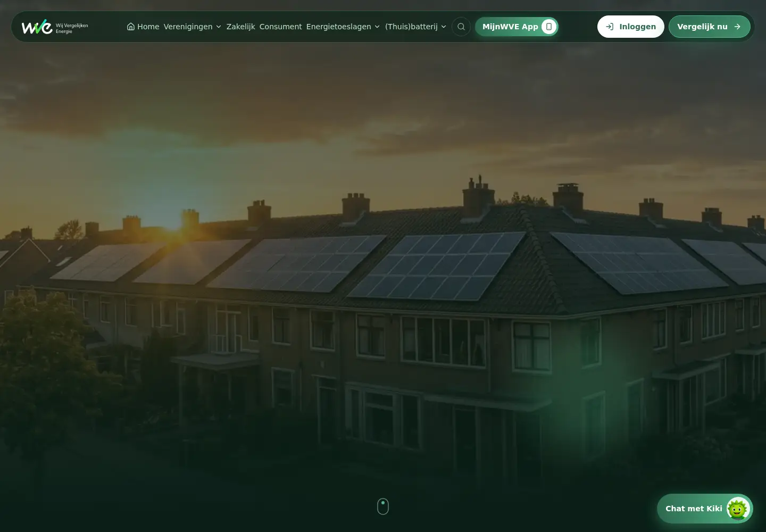Start Chat met Kiki

[x=705, y=509]
